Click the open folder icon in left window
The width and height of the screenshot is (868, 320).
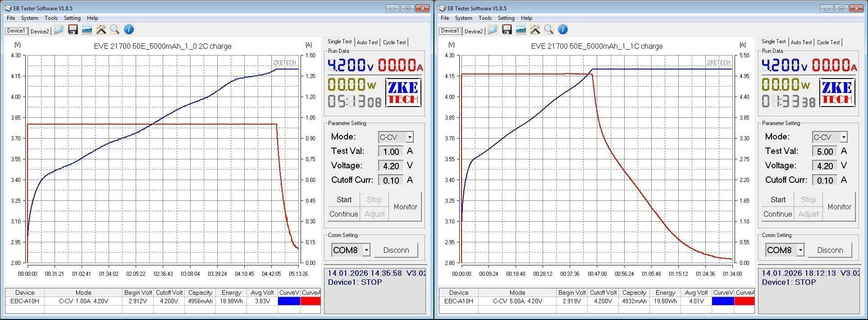(59, 30)
